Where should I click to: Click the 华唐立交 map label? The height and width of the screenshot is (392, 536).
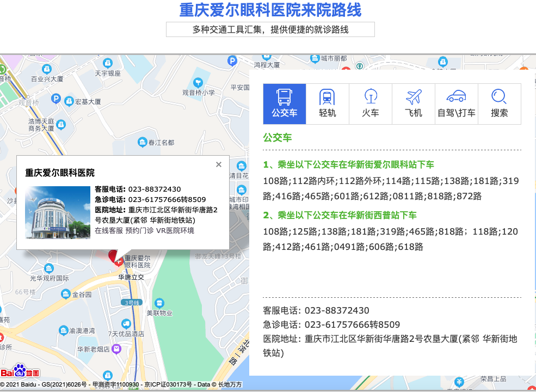(x=131, y=278)
